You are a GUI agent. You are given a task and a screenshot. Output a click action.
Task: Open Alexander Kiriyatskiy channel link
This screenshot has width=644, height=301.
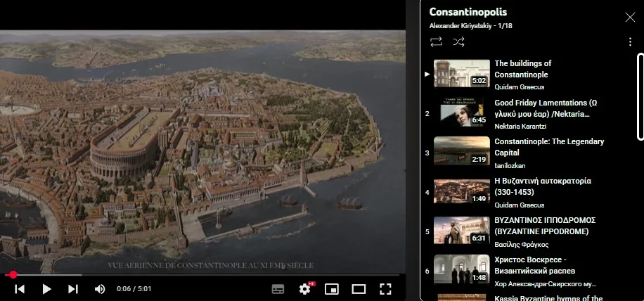[462, 26]
